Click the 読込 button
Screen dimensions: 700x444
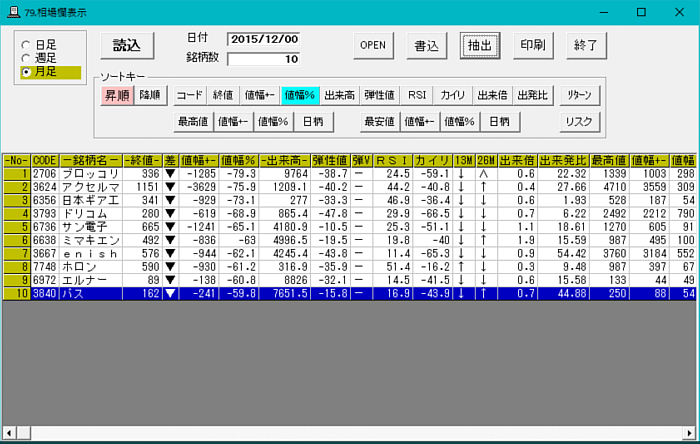pos(127,46)
